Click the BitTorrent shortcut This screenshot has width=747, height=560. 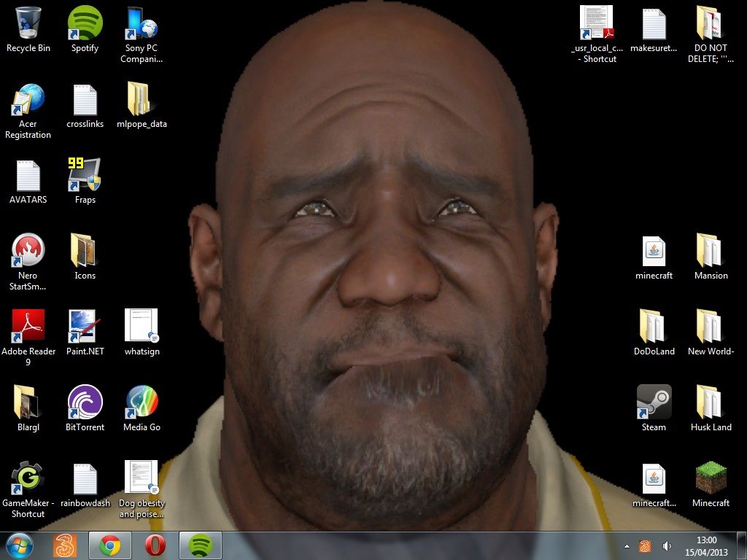point(85,408)
